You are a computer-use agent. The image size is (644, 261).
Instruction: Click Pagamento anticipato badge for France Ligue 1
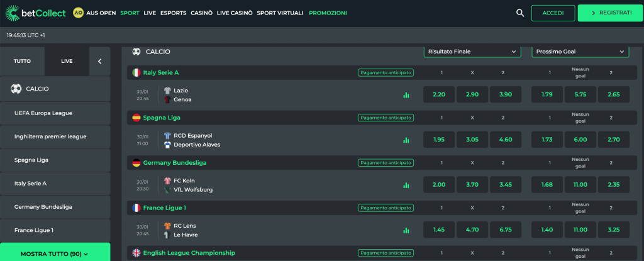(x=386, y=208)
